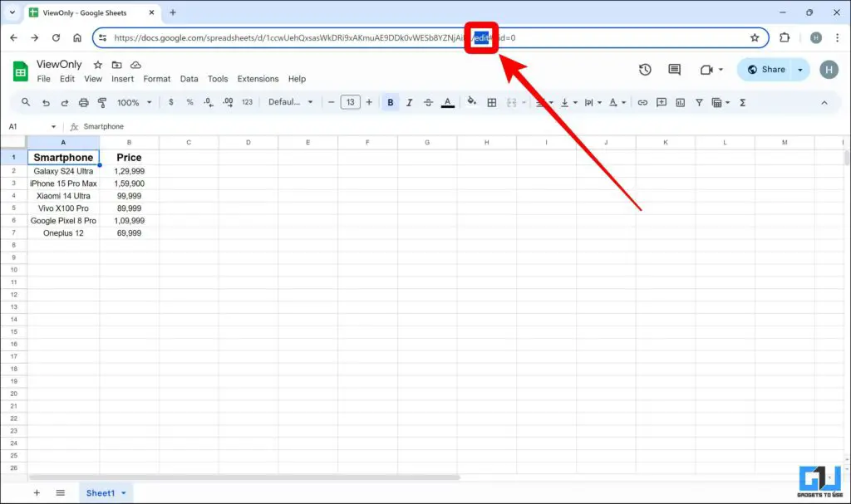Screen dimensions: 851x504
Task: Toggle italic formatting
Action: point(409,102)
